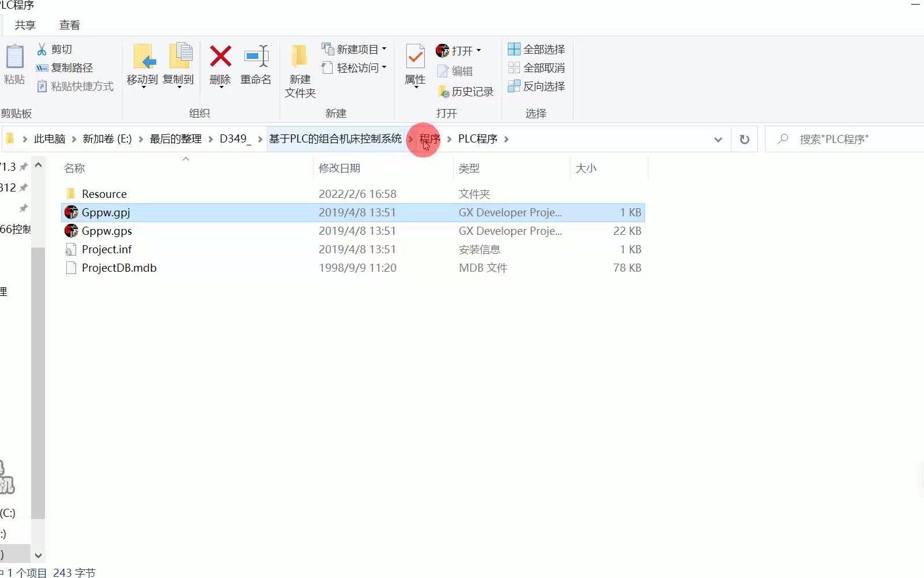Sort by the Size (大小) column header
924x578 pixels.
pos(586,168)
